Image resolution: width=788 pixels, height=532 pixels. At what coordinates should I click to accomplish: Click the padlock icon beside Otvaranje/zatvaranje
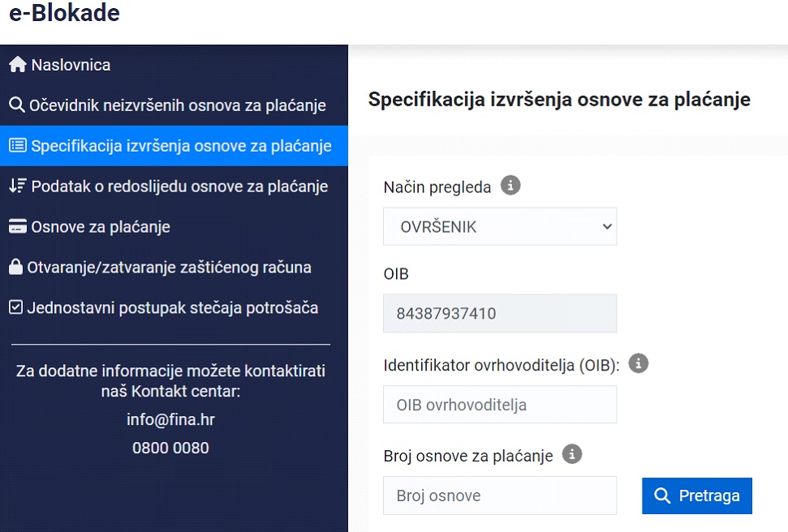tap(15, 267)
